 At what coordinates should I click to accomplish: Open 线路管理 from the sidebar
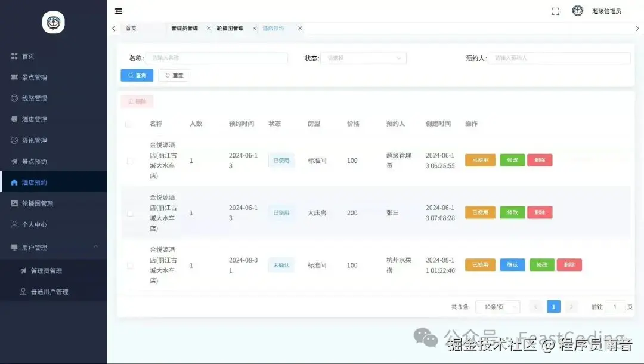pos(36,98)
